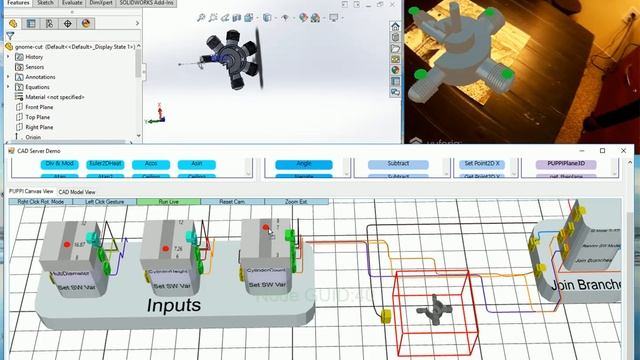Click the feature tree filter funnel icon
640x360 pixels.
[x=10, y=36]
